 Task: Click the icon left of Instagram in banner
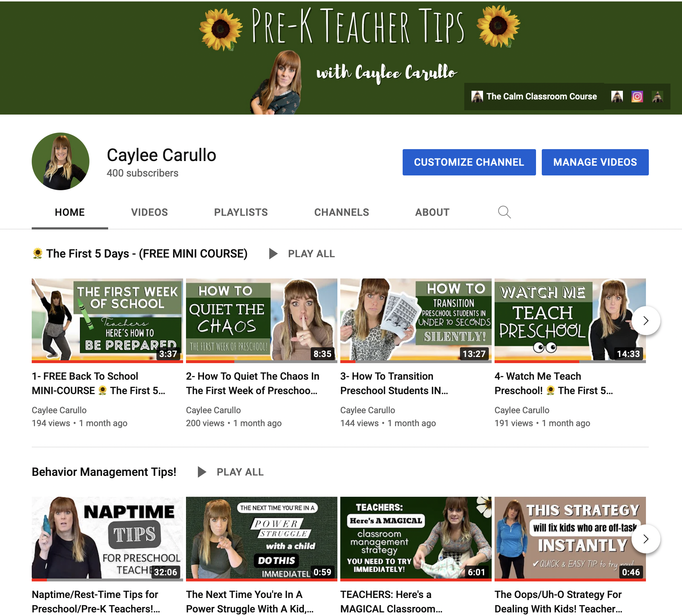pyautogui.click(x=617, y=97)
